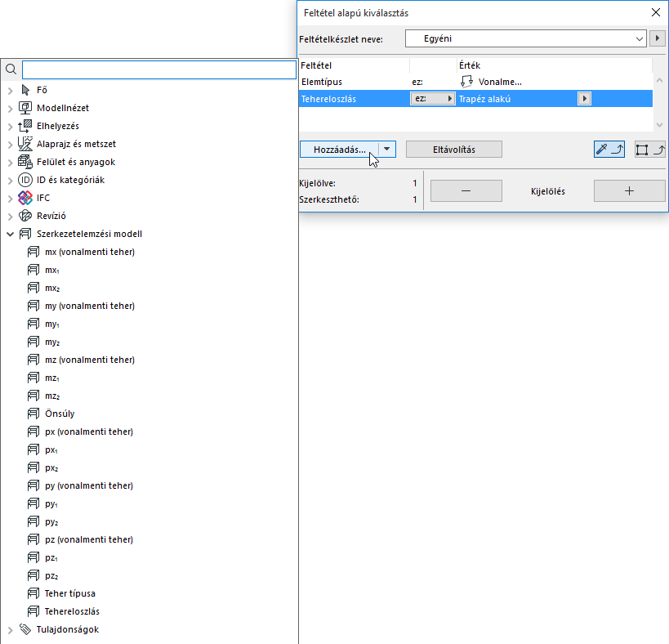
Task: Expand the Alaprajz és metszet category
Action: pyautogui.click(x=11, y=145)
